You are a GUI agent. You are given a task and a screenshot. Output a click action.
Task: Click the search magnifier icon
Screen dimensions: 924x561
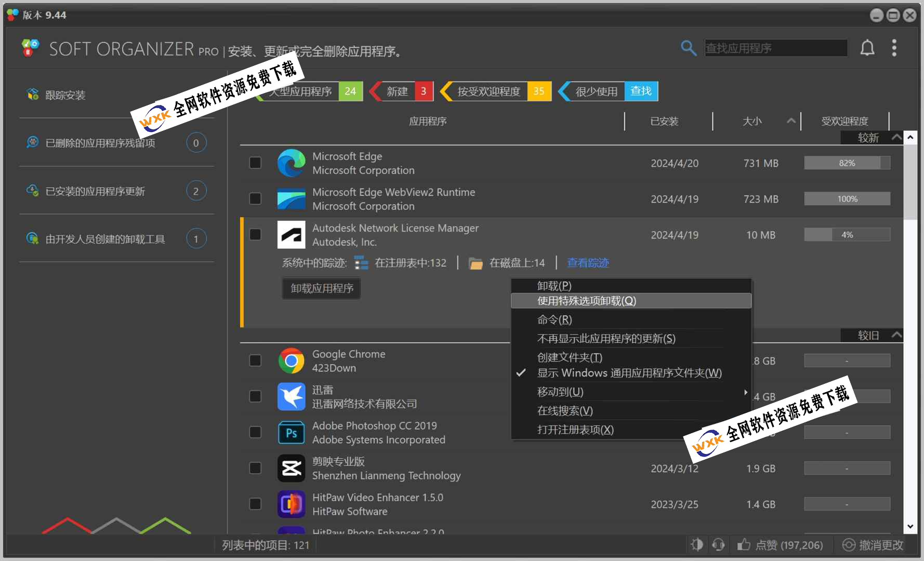coord(688,48)
